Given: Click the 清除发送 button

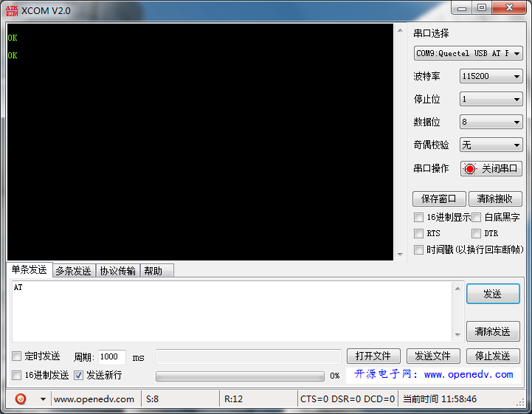Looking at the screenshot, I should (493, 331).
